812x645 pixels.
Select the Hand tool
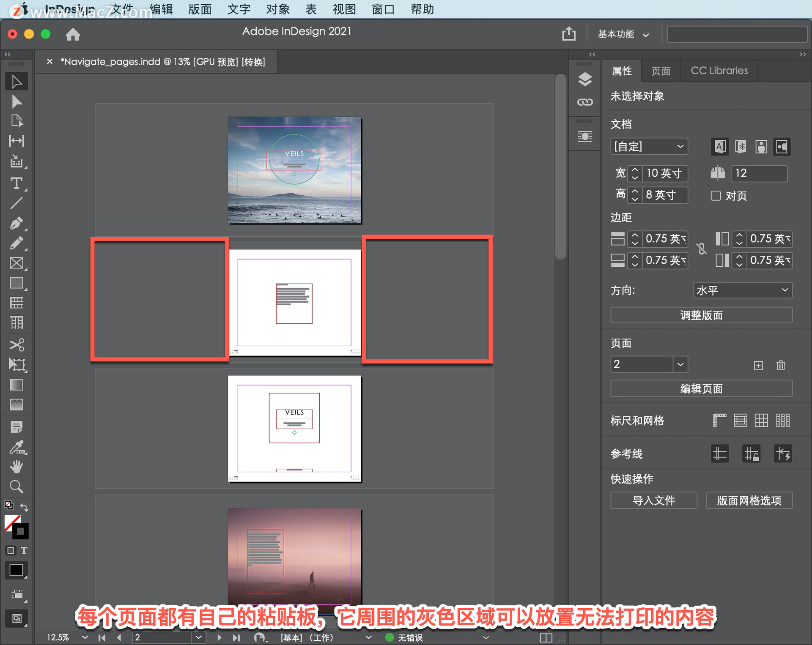(x=16, y=467)
